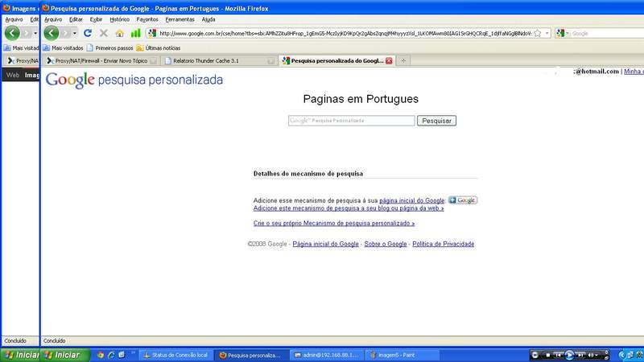Click the URL text in the address bar

tap(345, 33)
